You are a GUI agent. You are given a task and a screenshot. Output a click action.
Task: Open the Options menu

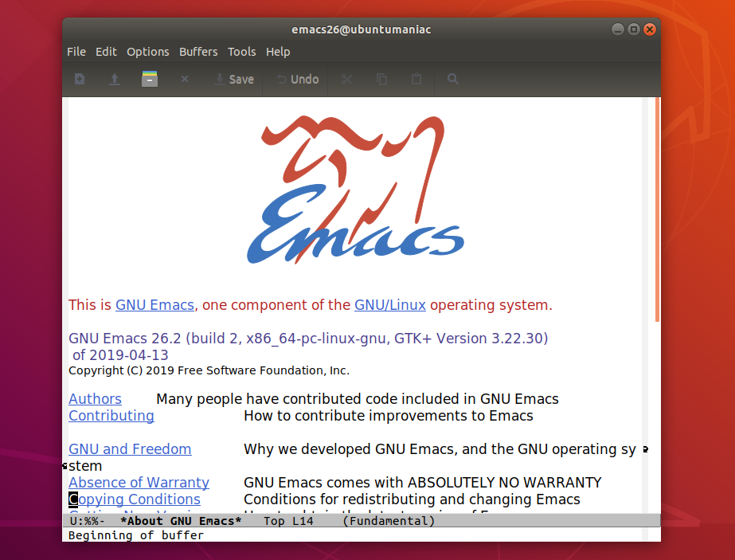147,52
